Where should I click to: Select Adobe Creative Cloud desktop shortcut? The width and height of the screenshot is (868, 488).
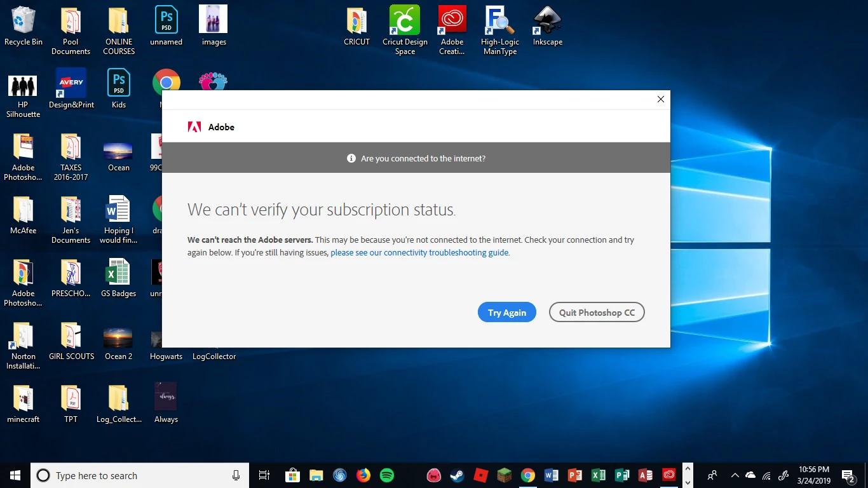tap(452, 30)
